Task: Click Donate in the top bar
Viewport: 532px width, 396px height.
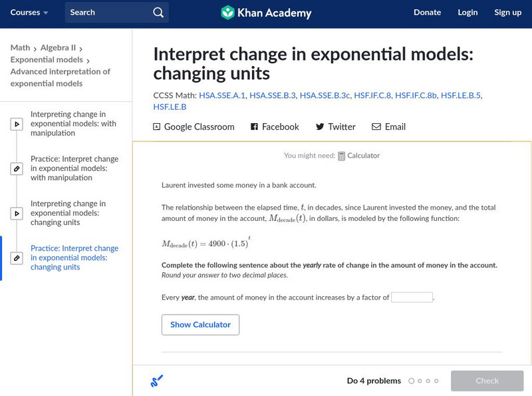Action: (427, 13)
